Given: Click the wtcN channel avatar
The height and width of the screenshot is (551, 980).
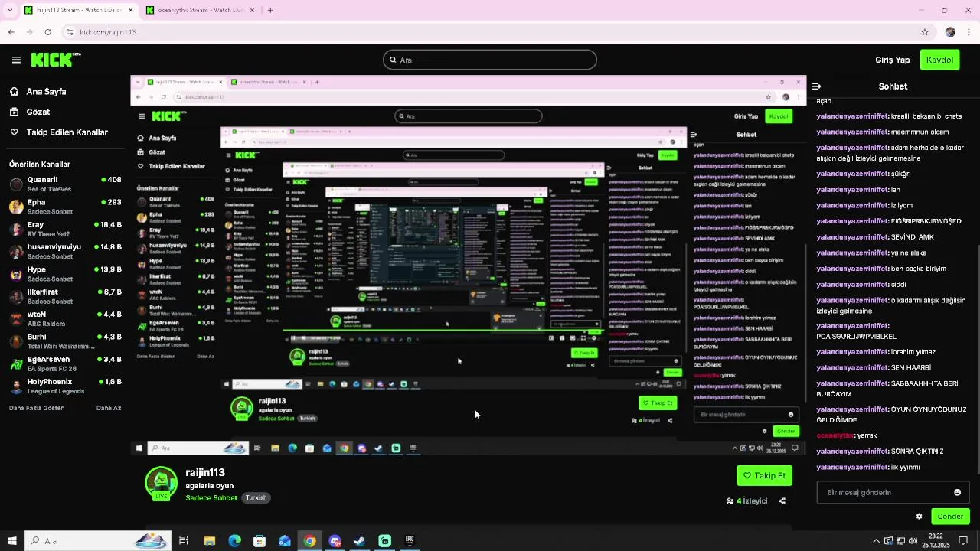Looking at the screenshot, I should [16, 319].
